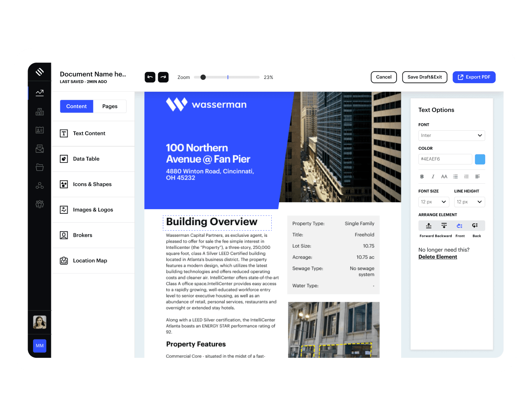The width and height of the screenshot is (531, 420).
Task: Click the Property Features heading
Action: click(196, 344)
